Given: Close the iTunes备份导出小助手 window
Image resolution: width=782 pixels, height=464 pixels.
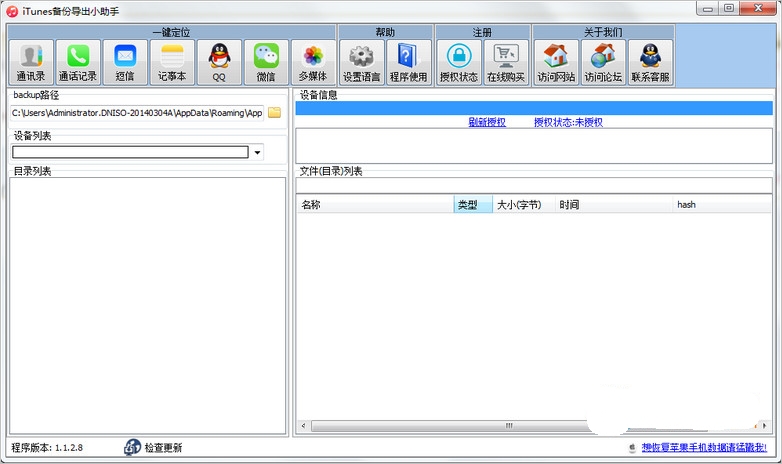Looking at the screenshot, I should (759, 8).
